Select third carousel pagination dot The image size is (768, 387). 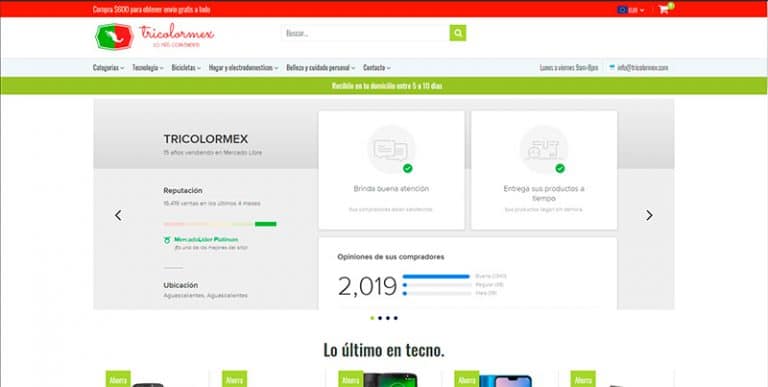point(388,318)
